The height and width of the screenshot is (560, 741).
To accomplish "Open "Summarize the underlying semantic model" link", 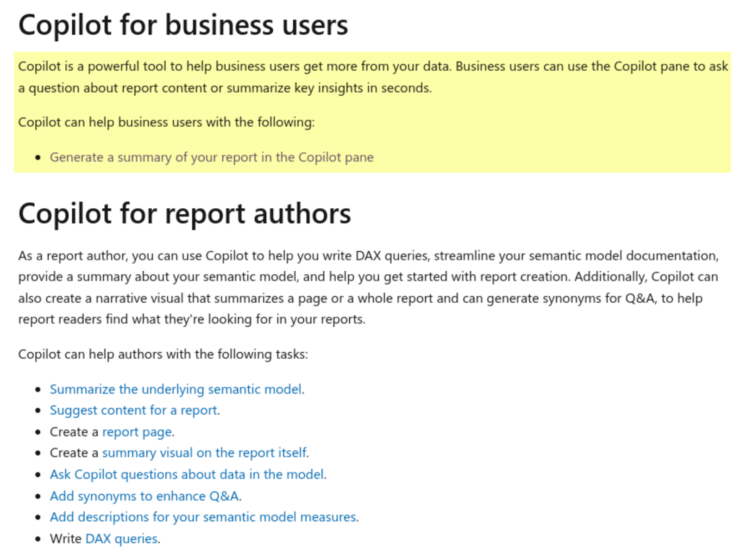I will click(x=176, y=389).
